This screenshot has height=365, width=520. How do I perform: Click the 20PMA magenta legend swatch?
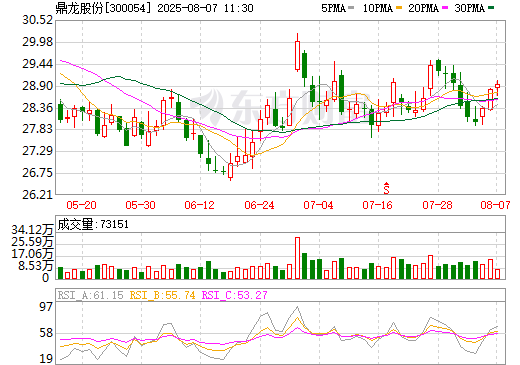pos(445,8)
